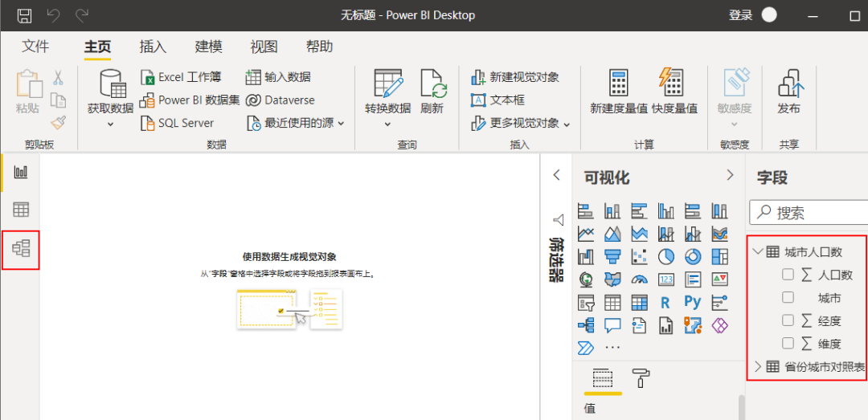Select the funnel chart visual

tap(612, 256)
